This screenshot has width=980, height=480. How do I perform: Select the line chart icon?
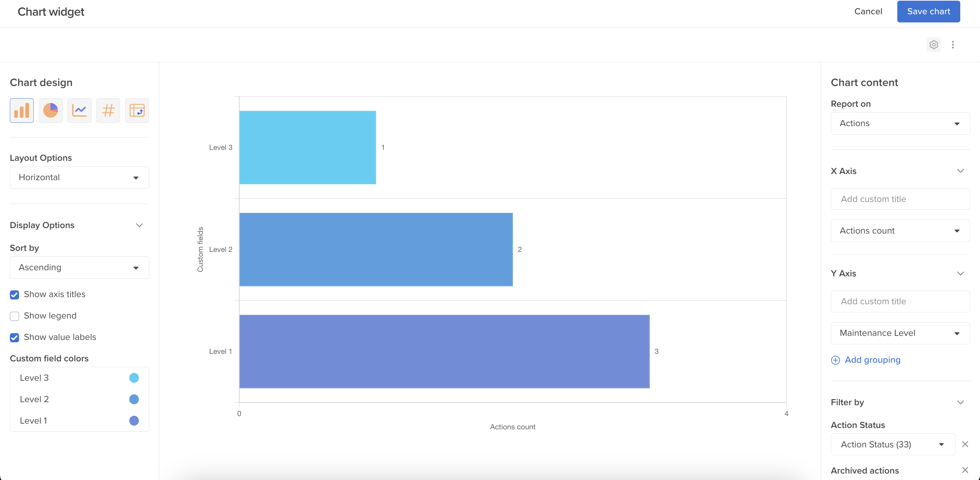click(80, 110)
